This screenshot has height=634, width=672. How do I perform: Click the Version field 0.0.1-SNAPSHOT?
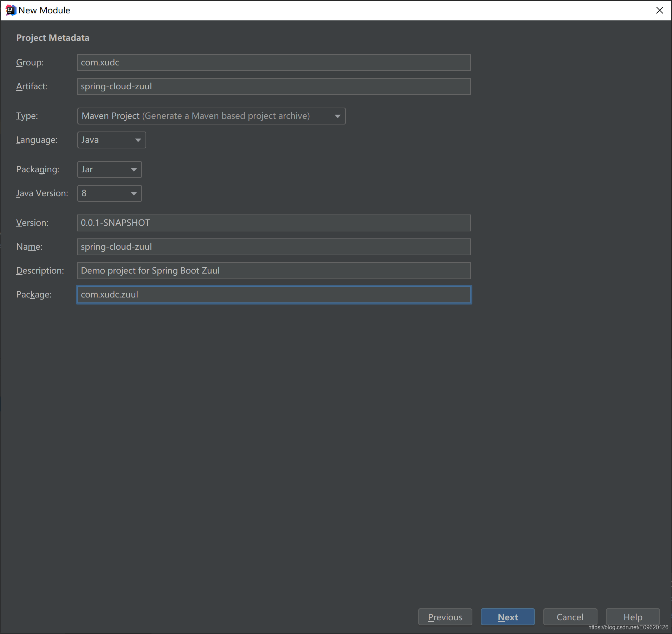point(274,223)
